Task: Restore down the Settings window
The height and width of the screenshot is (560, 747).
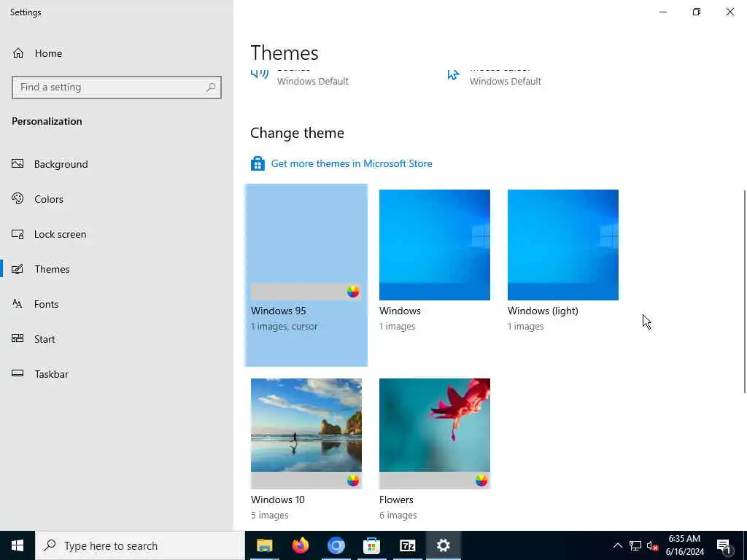Action: [x=697, y=12]
